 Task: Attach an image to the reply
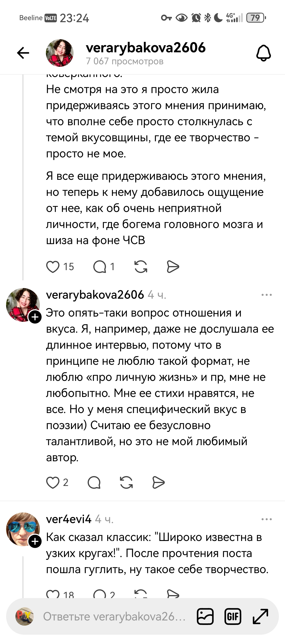pos(205,617)
